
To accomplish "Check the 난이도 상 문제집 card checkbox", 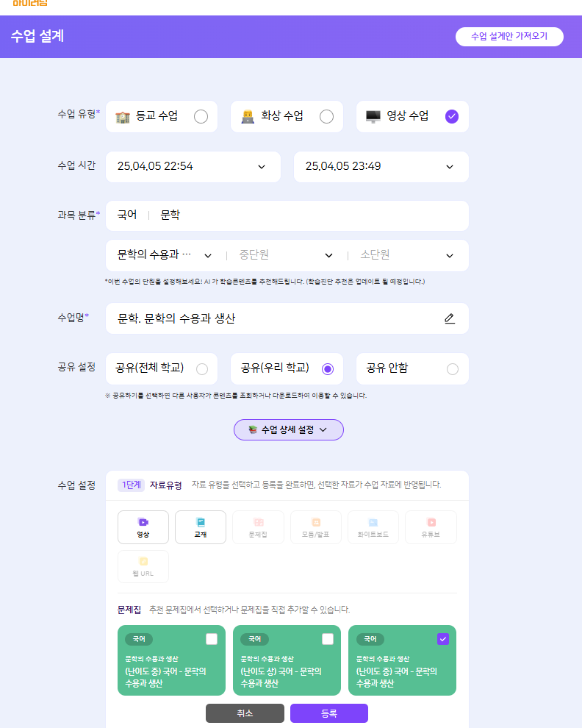I will point(328,639).
